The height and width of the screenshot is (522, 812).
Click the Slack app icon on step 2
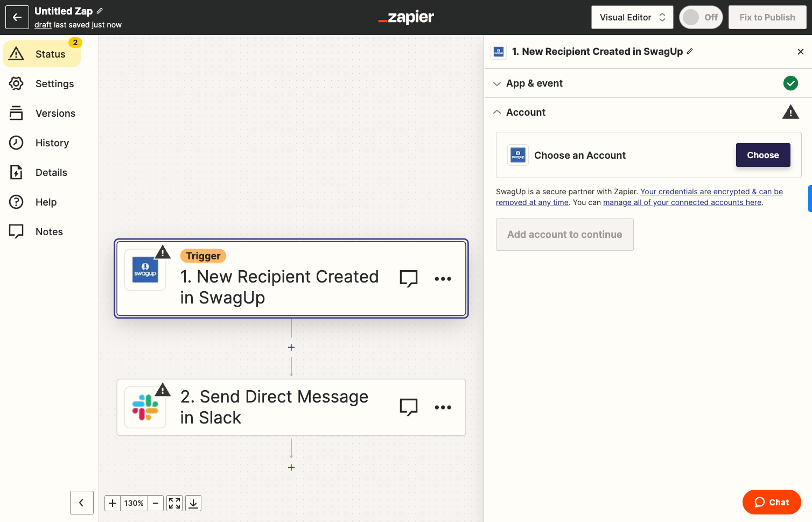[x=145, y=407]
